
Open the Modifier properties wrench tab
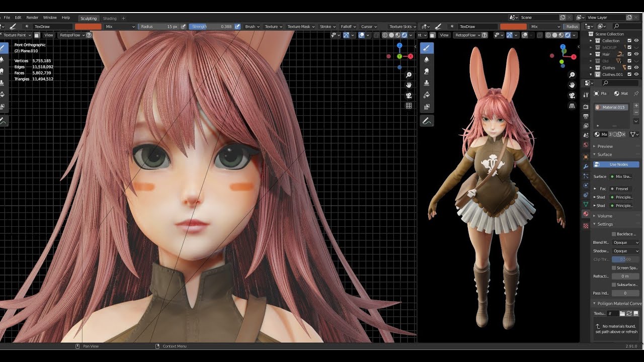(x=586, y=166)
